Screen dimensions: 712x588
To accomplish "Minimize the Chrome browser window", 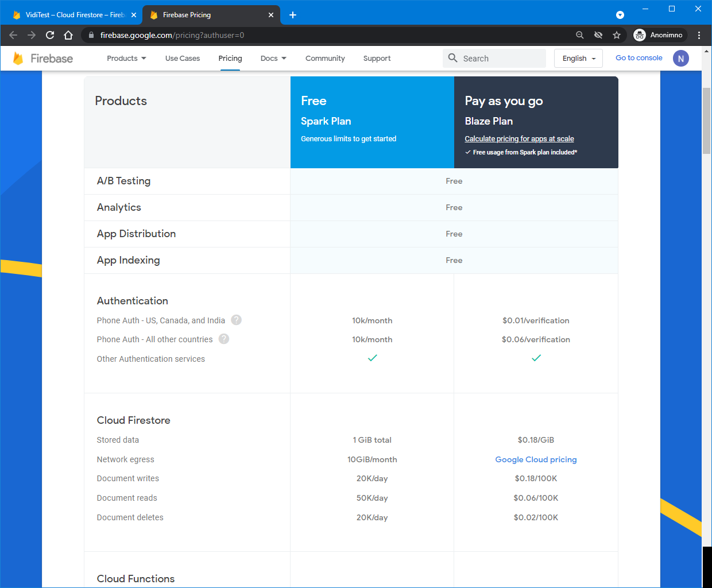I will (645, 9).
